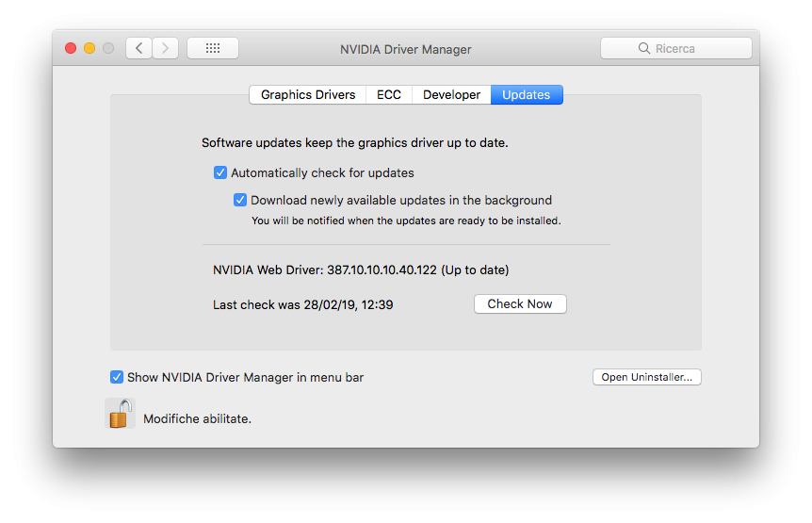The image size is (812, 523).
Task: Select the Updates tab
Action: click(527, 95)
